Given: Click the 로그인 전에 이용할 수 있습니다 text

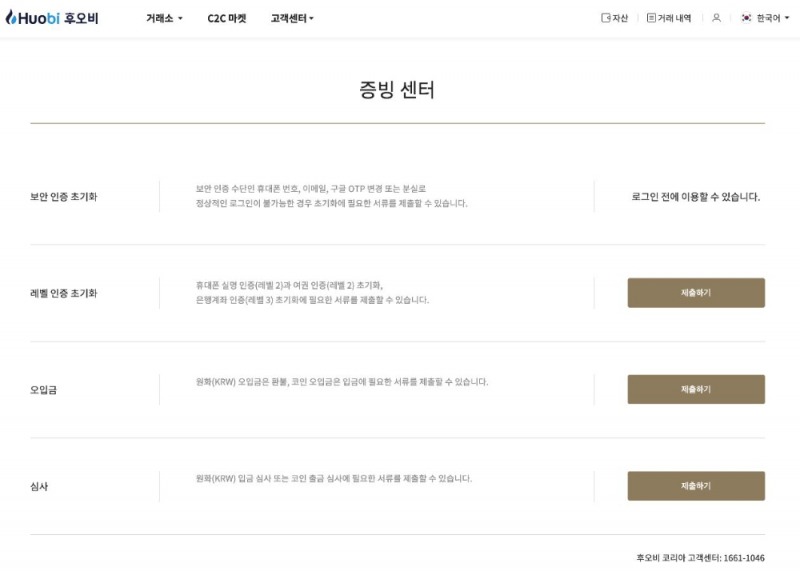Looking at the screenshot, I should click(x=695, y=197).
